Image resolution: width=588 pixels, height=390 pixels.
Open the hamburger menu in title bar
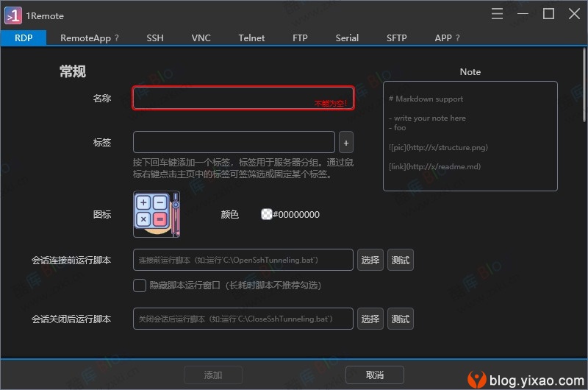coord(498,14)
